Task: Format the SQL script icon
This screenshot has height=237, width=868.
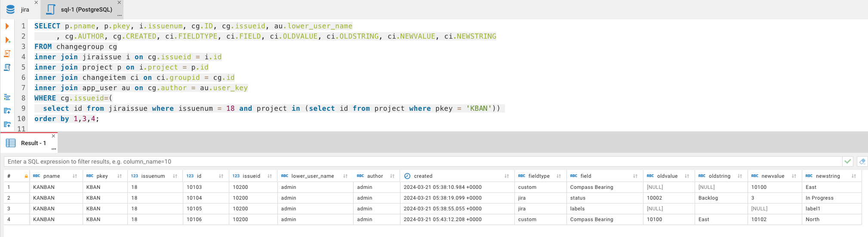Action: click(7, 97)
